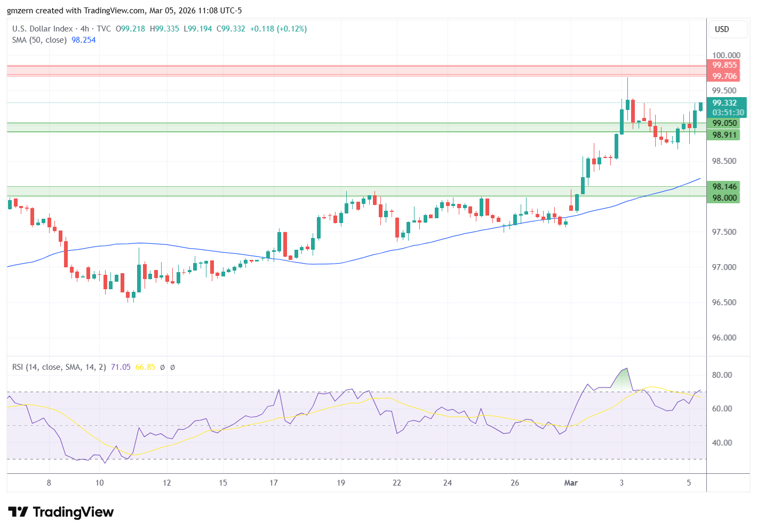The height and width of the screenshot is (532, 757).
Task: Click the green 99.050 support price label
Action: [x=724, y=123]
